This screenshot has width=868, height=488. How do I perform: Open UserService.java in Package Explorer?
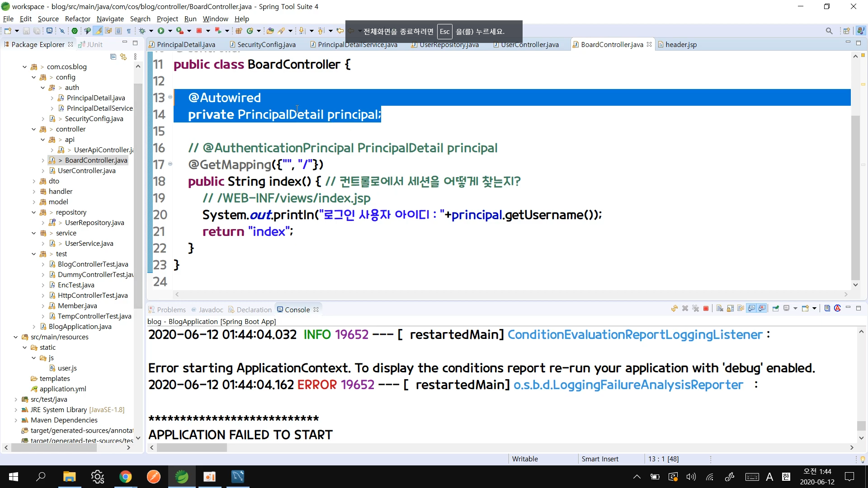[89, 244]
